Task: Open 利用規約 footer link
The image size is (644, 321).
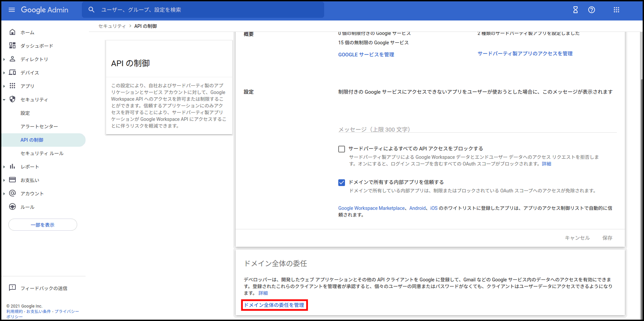Action: click(14, 312)
